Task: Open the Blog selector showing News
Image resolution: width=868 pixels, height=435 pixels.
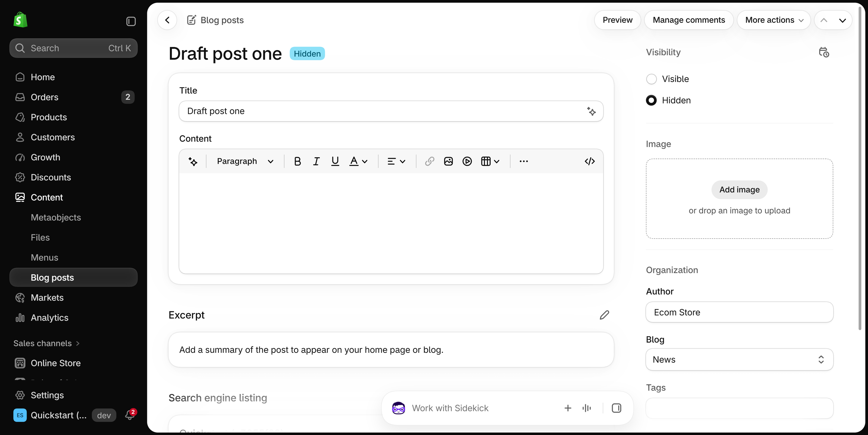Action: pos(739,360)
